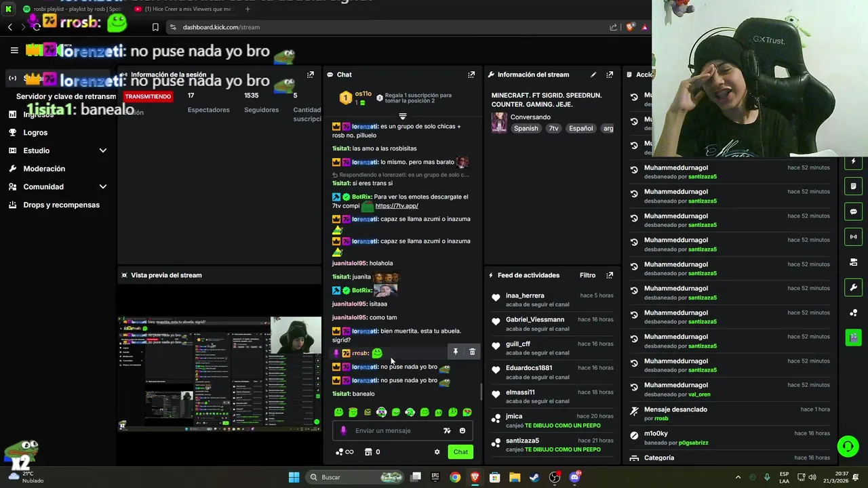The height and width of the screenshot is (488, 868).
Task: Open the support headset help button
Action: [848, 446]
